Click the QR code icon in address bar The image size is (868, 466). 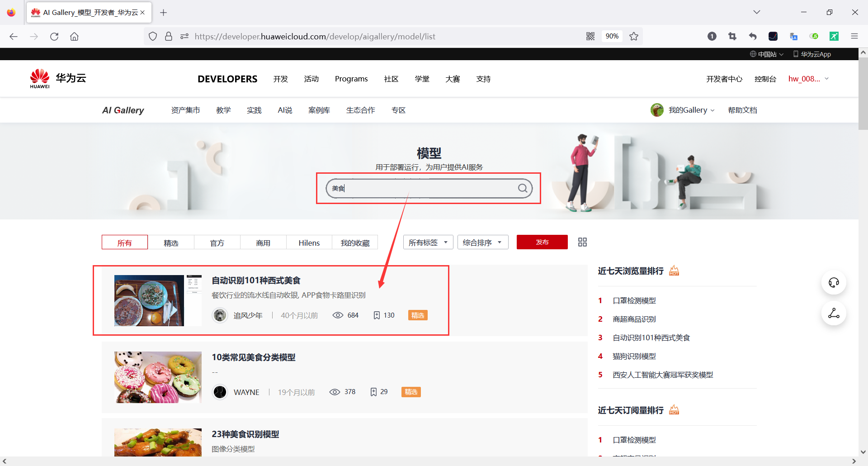[590, 36]
